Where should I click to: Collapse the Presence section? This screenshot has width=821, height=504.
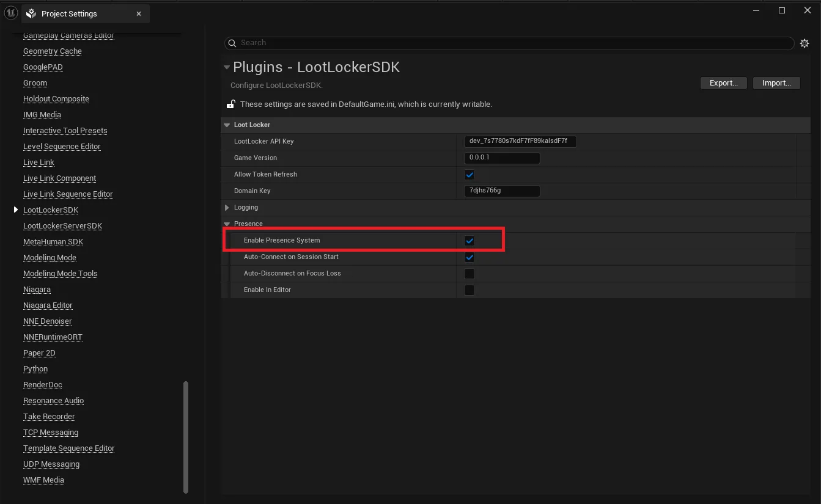pos(227,224)
